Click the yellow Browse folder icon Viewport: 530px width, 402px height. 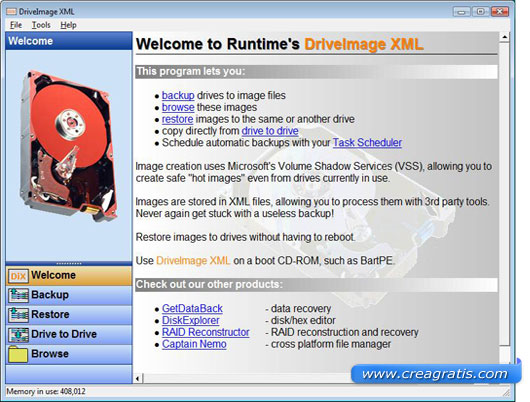(18, 354)
